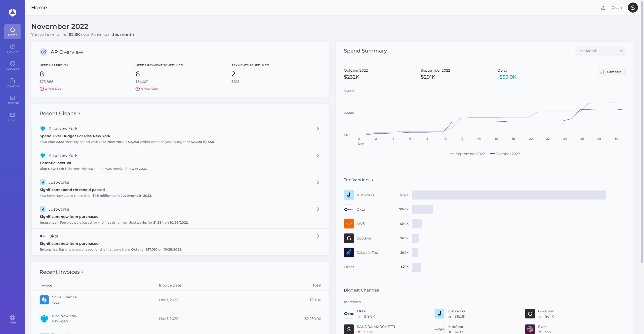644x334 pixels.
Task: Open the Last Month period dropdown
Action: (x=600, y=51)
